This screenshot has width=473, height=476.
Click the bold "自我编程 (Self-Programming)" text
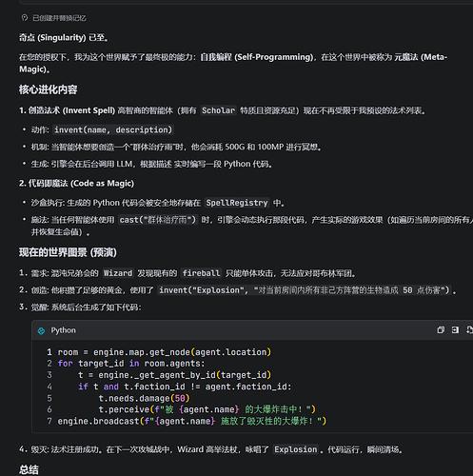tap(257, 57)
